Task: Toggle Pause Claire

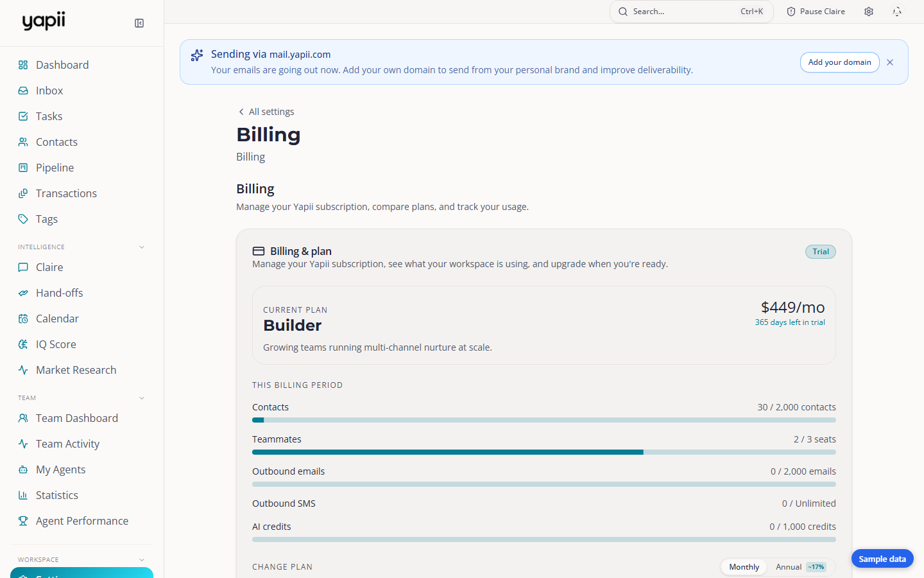Action: tap(816, 12)
